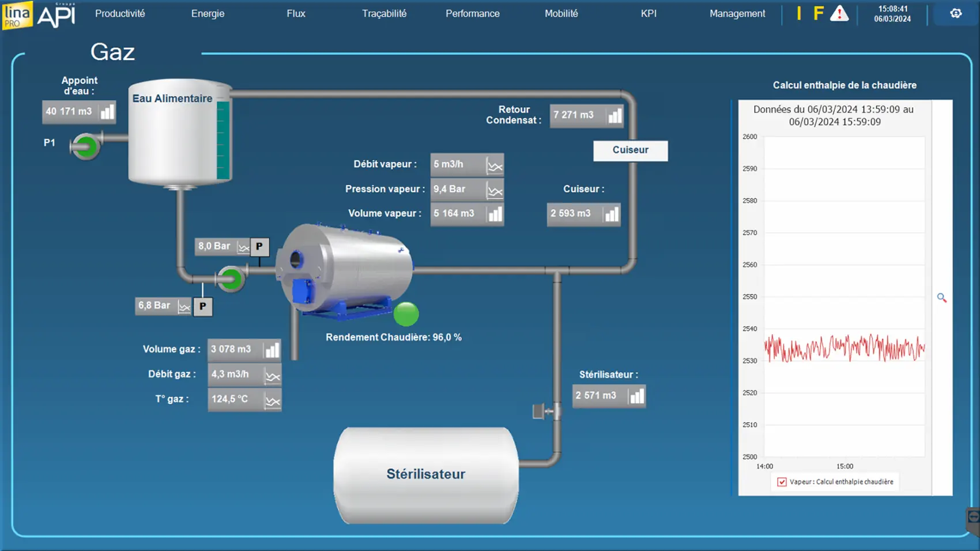The width and height of the screenshot is (980, 551).
Task: Open settings gear in top bar
Action: point(956,13)
